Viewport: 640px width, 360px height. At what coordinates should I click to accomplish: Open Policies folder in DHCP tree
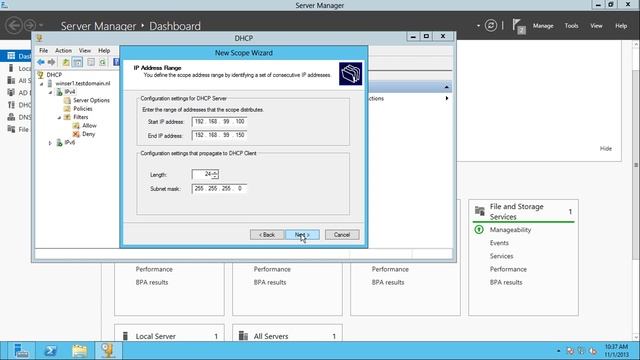[83, 109]
